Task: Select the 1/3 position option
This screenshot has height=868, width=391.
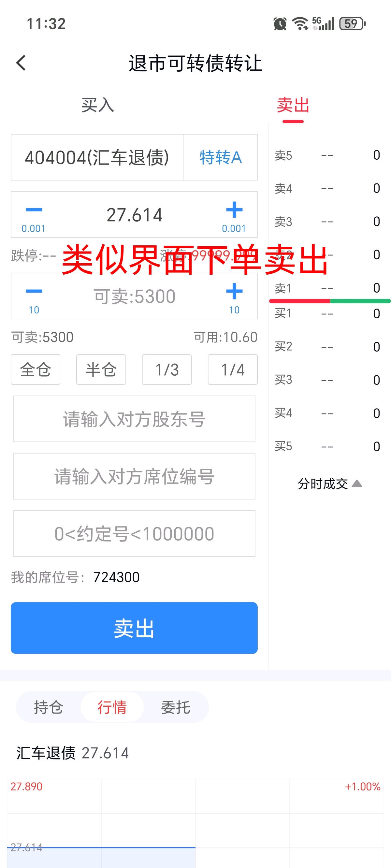Action: click(x=167, y=369)
